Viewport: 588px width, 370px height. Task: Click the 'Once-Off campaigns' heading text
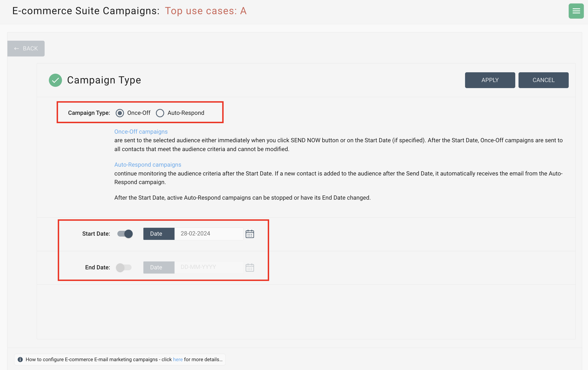tap(141, 132)
